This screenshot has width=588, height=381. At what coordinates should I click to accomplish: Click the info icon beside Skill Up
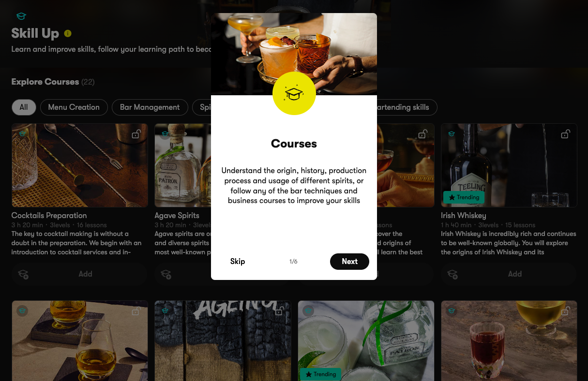coord(68,33)
